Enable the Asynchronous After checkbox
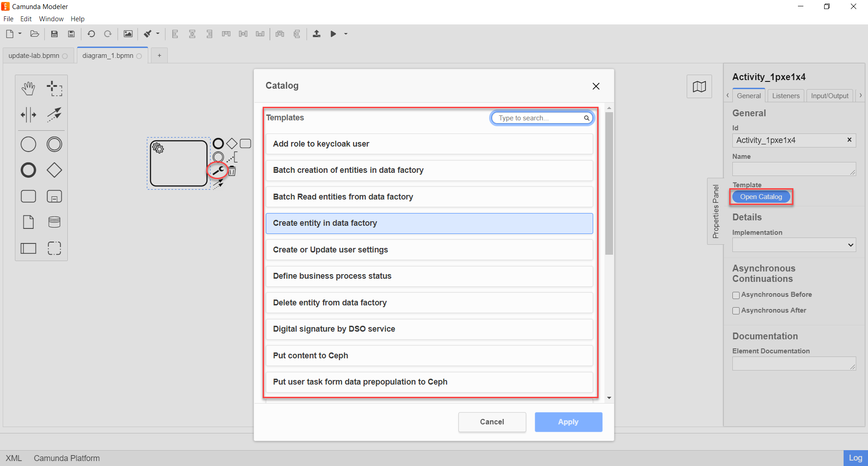 pyautogui.click(x=736, y=311)
